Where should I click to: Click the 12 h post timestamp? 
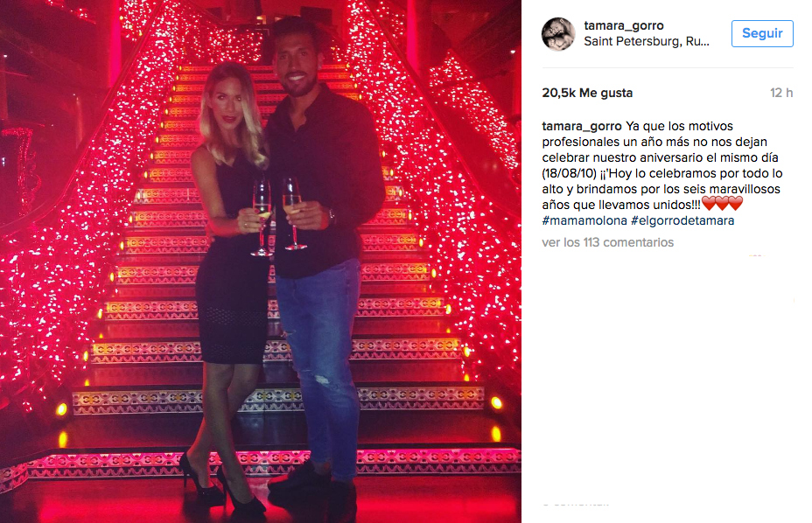point(781,93)
